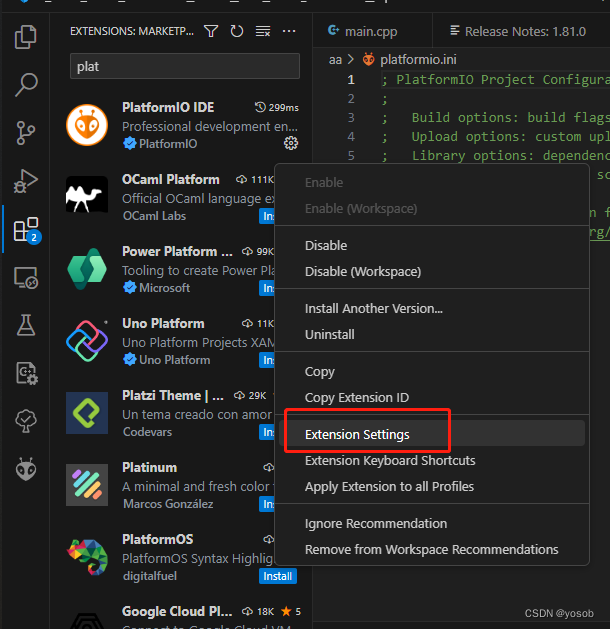Open the CMake file-with-gear activity icon

click(26, 373)
